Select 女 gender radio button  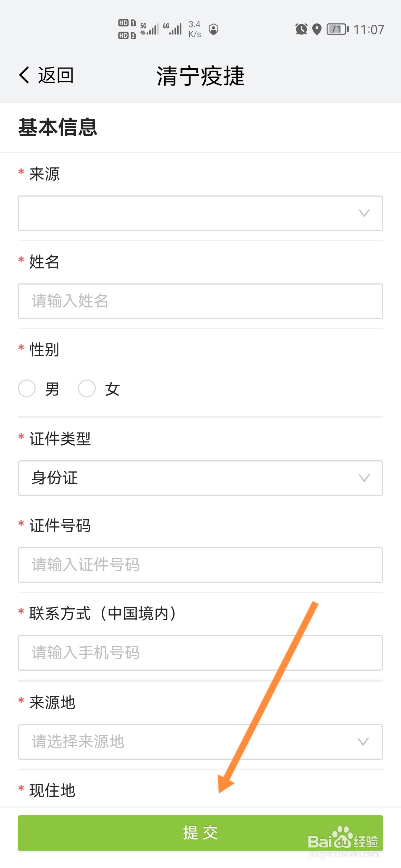87,389
